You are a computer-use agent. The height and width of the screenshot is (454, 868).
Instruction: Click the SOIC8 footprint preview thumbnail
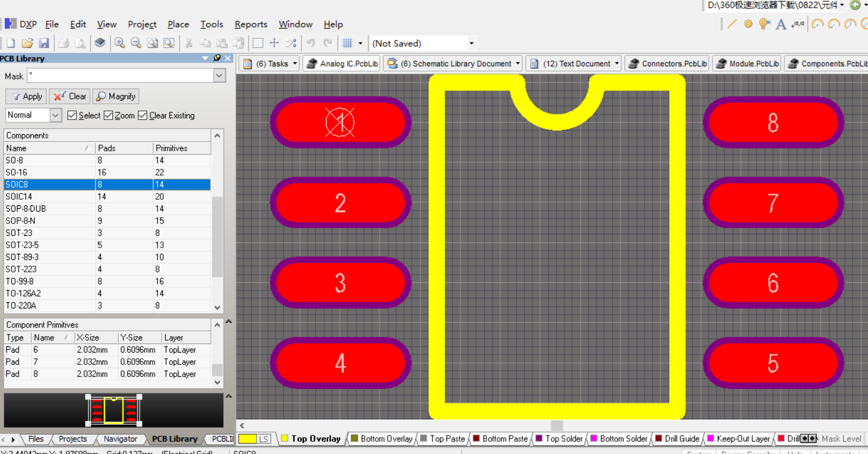click(113, 410)
